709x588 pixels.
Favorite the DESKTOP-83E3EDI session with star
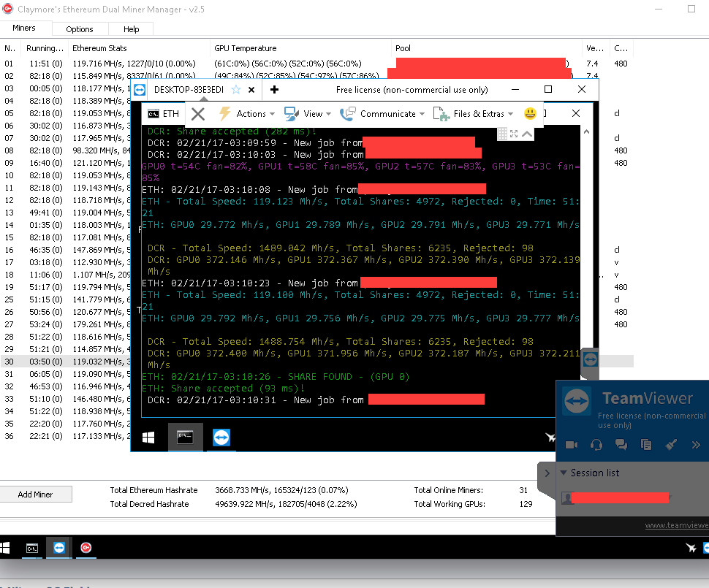click(x=236, y=90)
